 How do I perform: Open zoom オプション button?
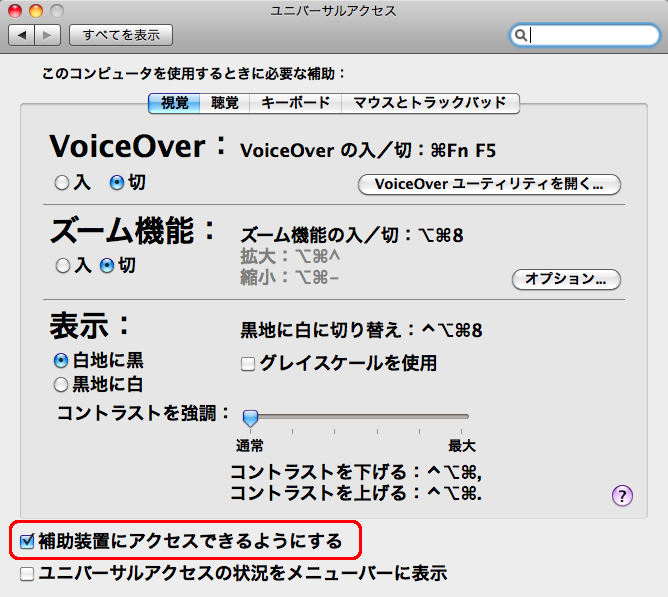coord(566,279)
